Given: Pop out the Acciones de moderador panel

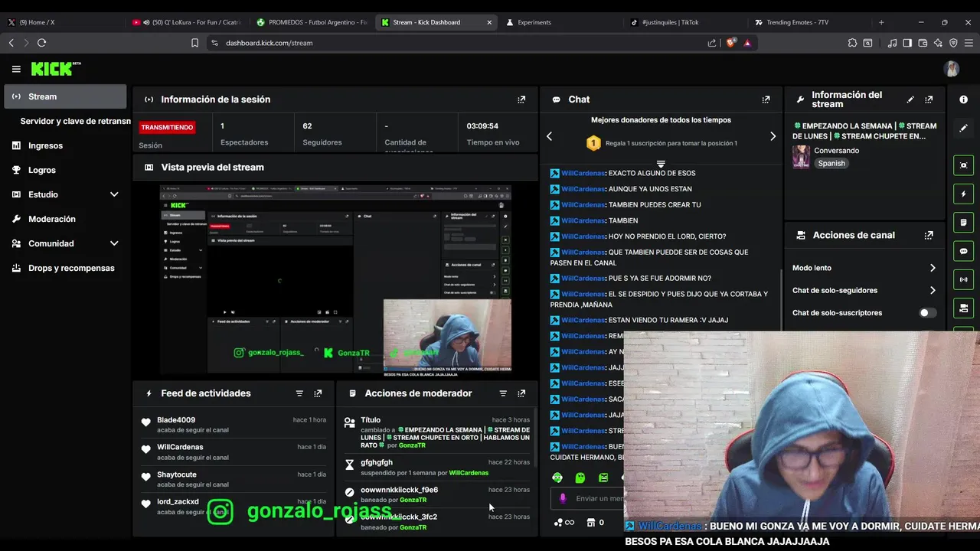Looking at the screenshot, I should pyautogui.click(x=521, y=393).
